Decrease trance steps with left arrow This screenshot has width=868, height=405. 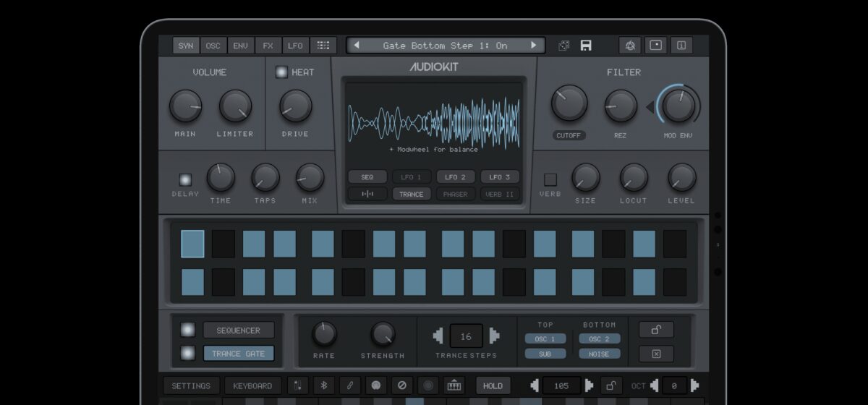coord(438,336)
